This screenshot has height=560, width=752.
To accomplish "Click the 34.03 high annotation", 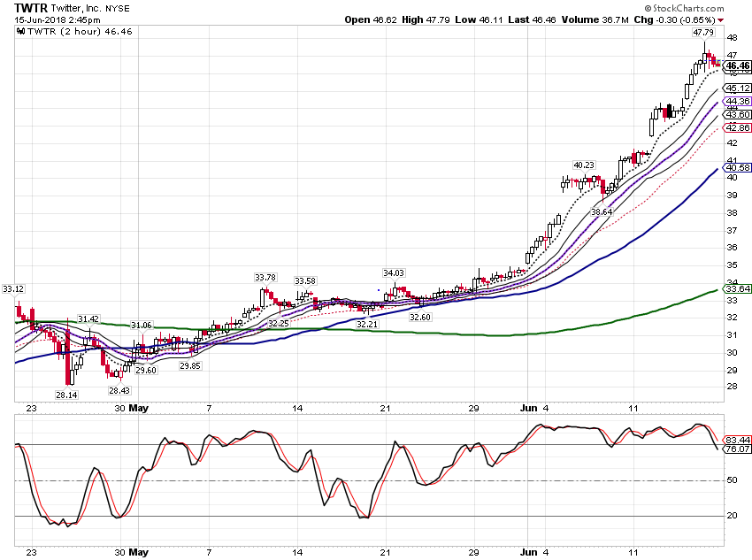I will (394, 272).
